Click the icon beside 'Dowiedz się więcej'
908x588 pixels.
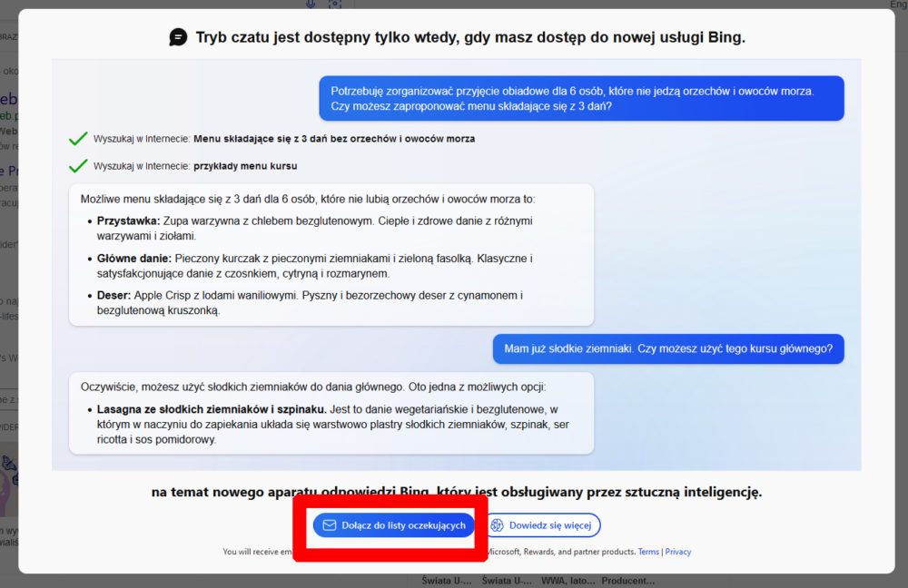click(x=498, y=525)
